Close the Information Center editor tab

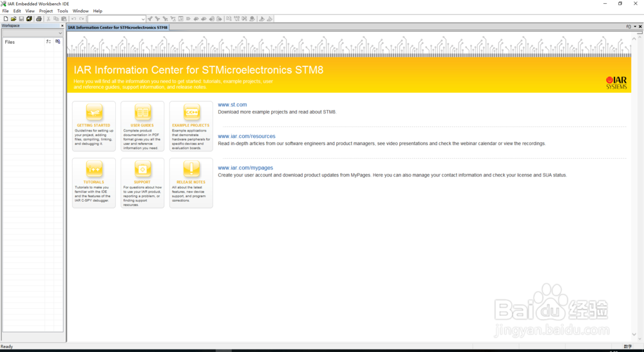tap(640, 26)
